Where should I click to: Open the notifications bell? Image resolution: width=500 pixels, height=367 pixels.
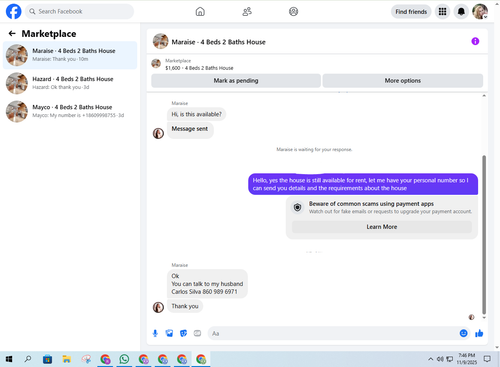461,12
